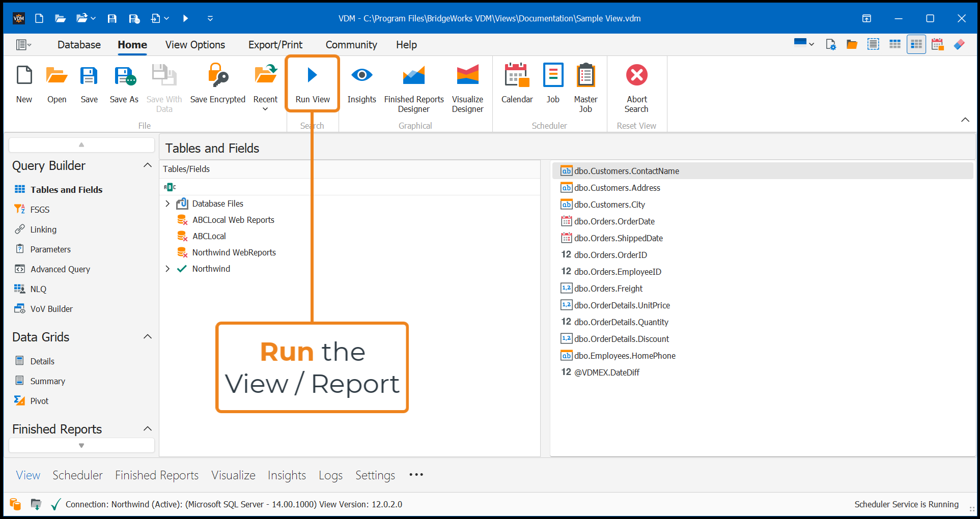Click the bottom tabs overflow ellipsis
Image resolution: width=980 pixels, height=519 pixels.
coord(416,475)
